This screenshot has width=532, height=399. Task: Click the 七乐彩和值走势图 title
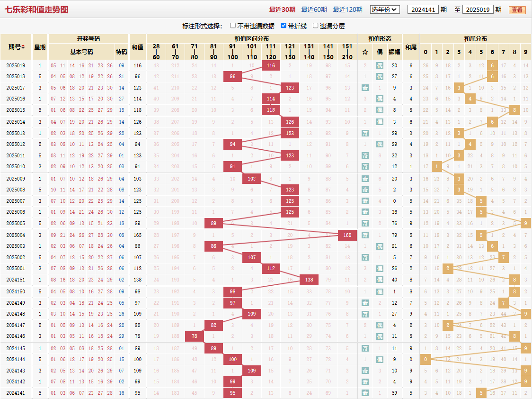point(36,9)
